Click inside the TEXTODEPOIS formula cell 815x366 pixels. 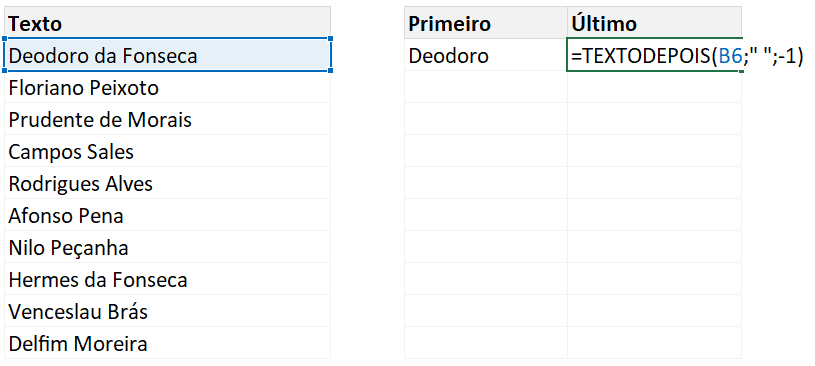(x=654, y=55)
